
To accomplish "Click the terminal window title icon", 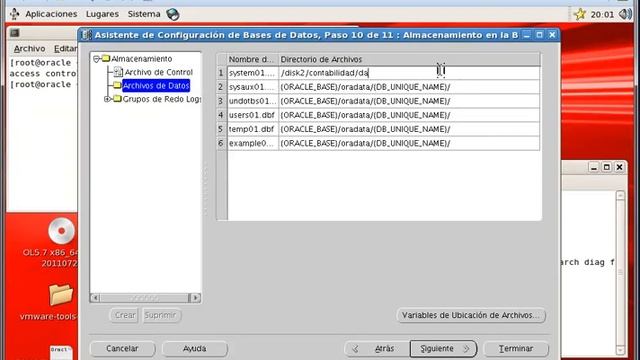I will pos(15,33).
